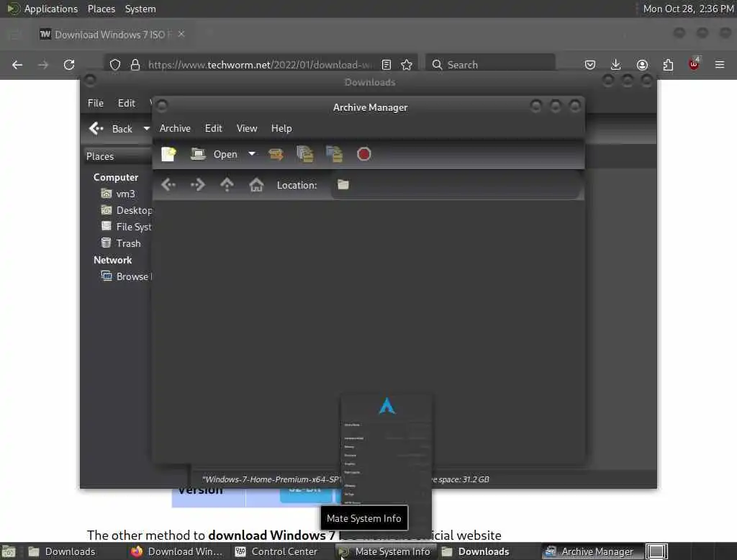Select Browse Network in Places sidebar

(127, 276)
